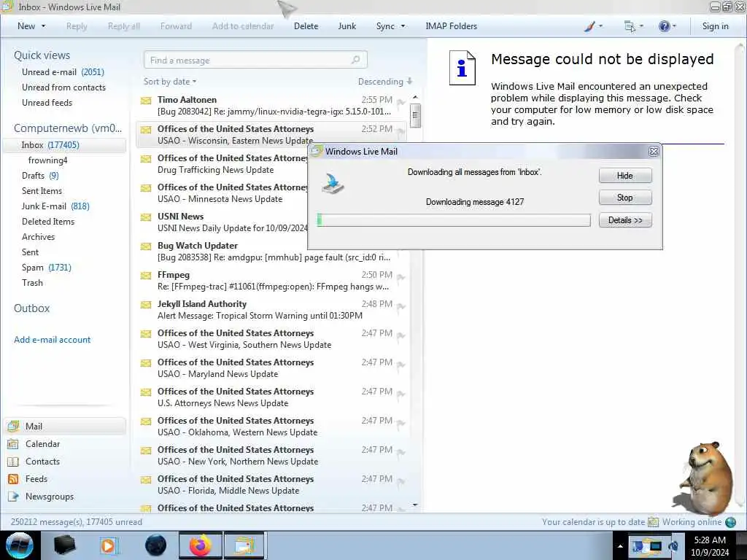
Task: Show hidden system tray icons arrow
Action: [x=620, y=546]
